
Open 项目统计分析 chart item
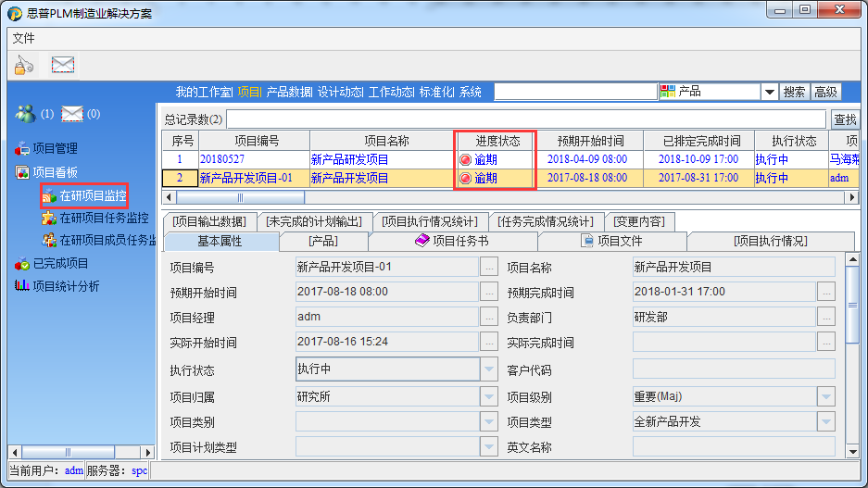[65, 286]
